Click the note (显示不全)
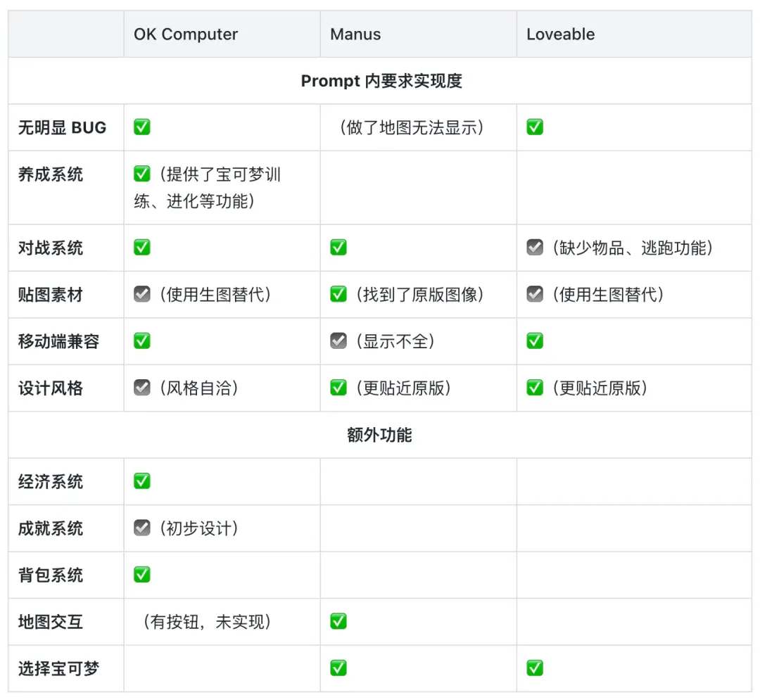This screenshot has width=760, height=700. [395, 341]
